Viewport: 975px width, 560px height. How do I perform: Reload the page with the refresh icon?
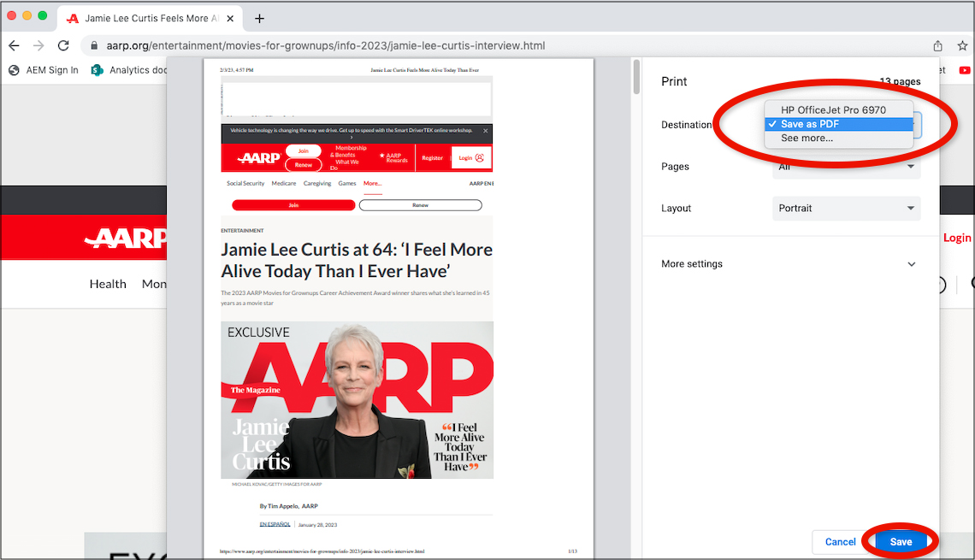[x=63, y=45]
